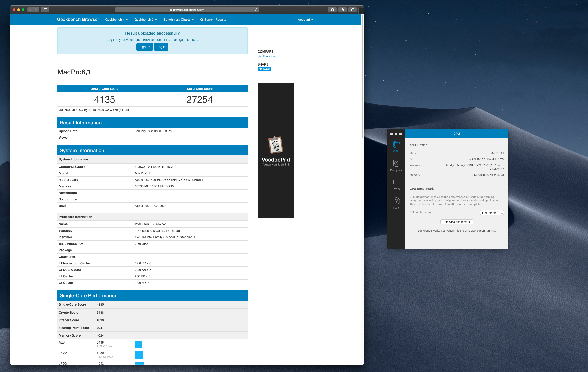The height and width of the screenshot is (372, 588).
Task: Expand the Geekbench 3 menu
Action: pos(144,19)
